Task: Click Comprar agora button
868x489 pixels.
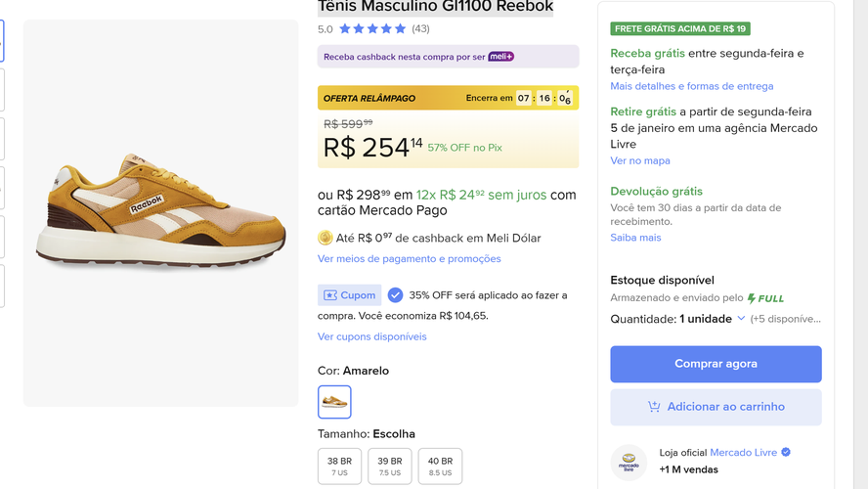Action: [716, 364]
